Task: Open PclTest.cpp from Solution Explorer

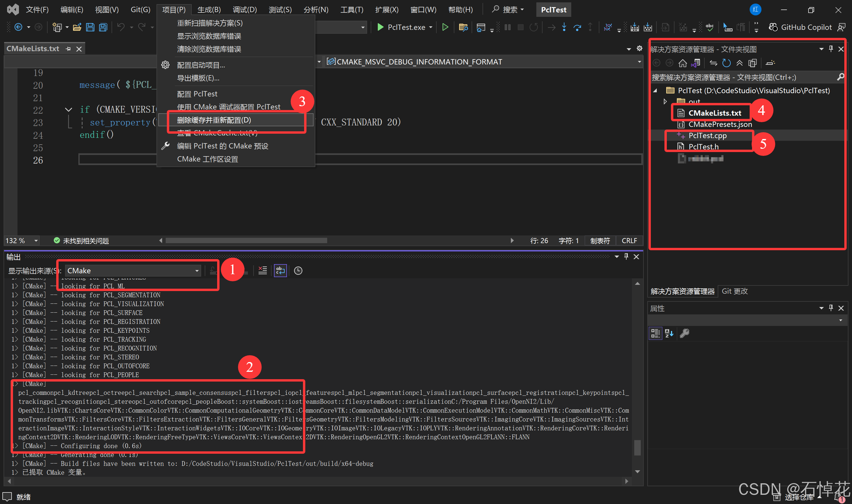Action: (708, 135)
